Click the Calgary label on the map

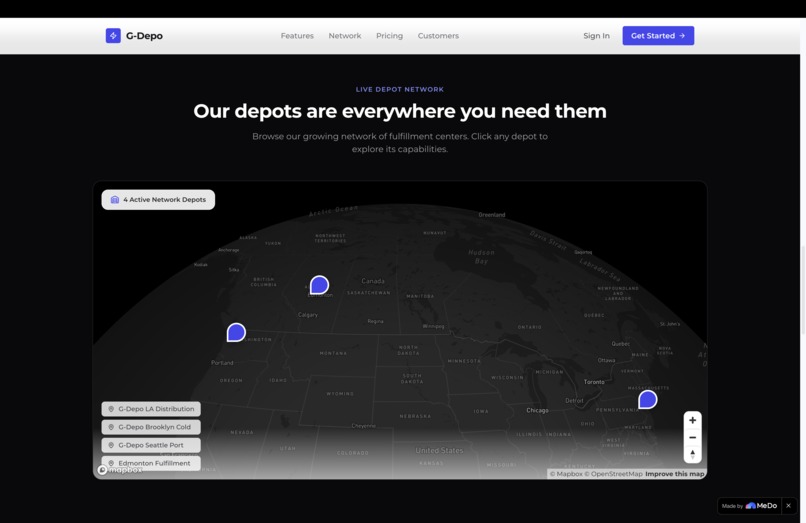coord(308,315)
